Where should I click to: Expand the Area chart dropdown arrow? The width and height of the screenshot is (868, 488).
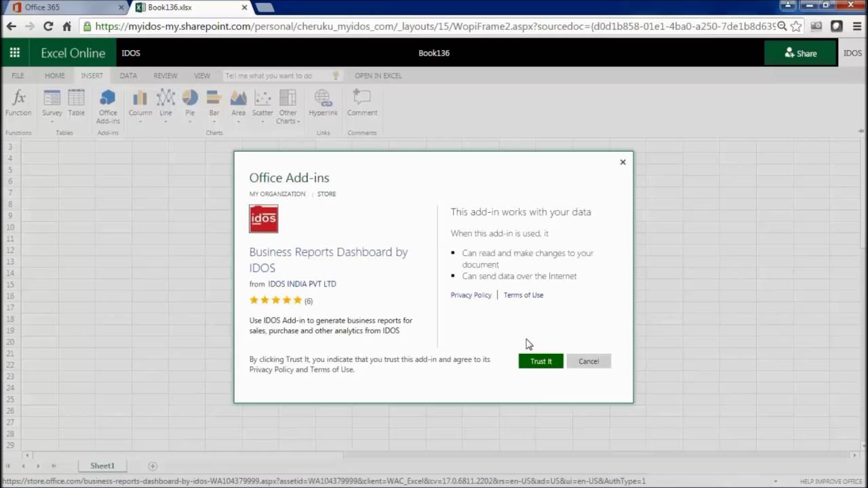pos(238,122)
